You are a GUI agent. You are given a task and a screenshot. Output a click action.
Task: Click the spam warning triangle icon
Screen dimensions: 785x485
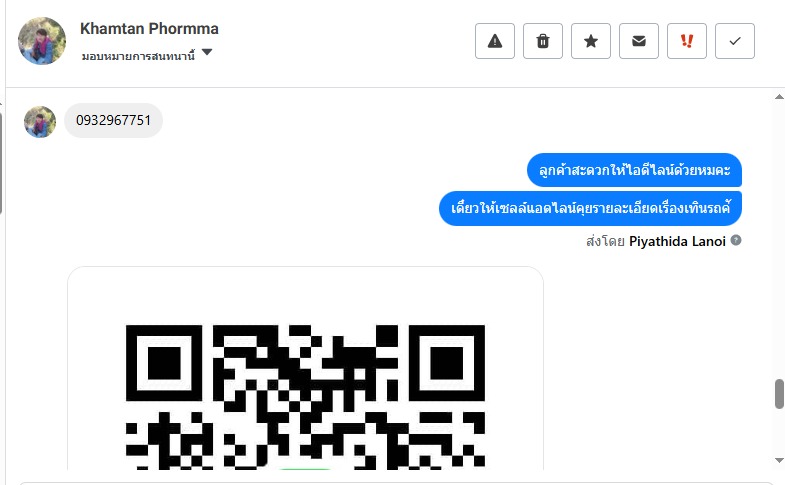pos(495,41)
